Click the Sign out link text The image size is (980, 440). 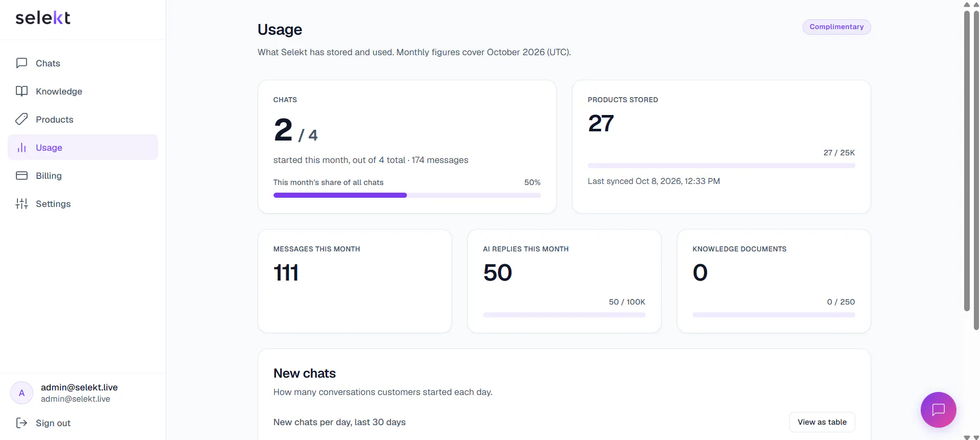click(x=53, y=423)
